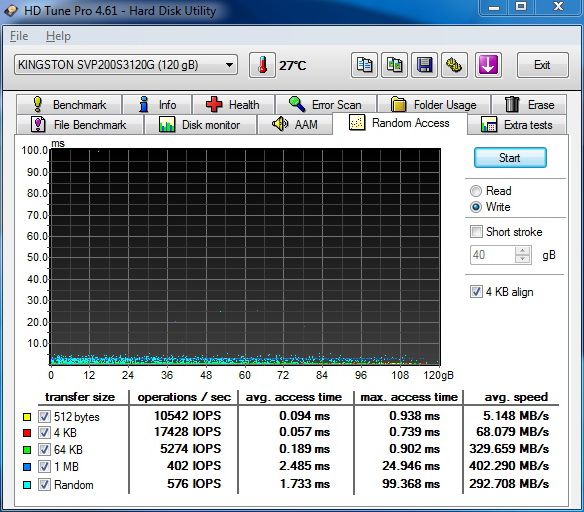Open the File menu
This screenshot has width=584, height=512.
19,36
